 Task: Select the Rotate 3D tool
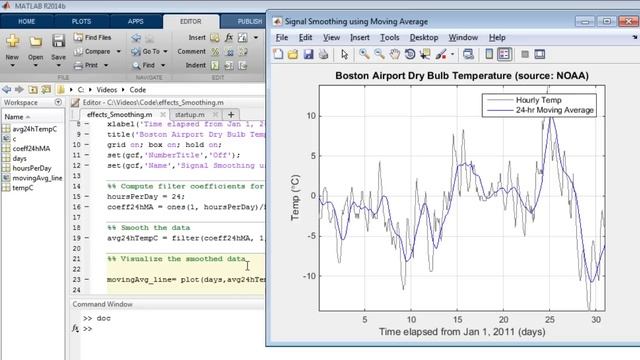pyautogui.click(x=409, y=54)
